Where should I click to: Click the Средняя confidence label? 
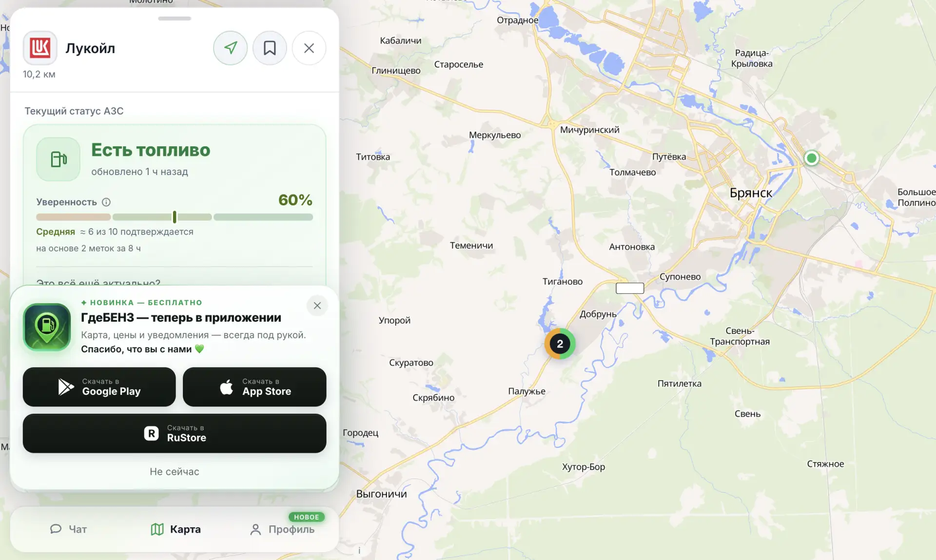pyautogui.click(x=56, y=232)
